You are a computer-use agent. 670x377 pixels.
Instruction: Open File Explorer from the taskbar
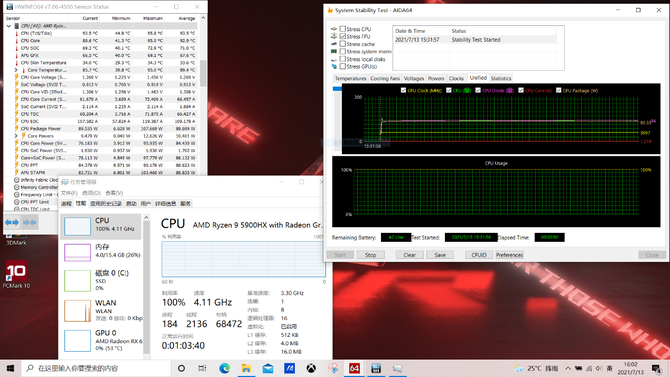(x=246, y=368)
